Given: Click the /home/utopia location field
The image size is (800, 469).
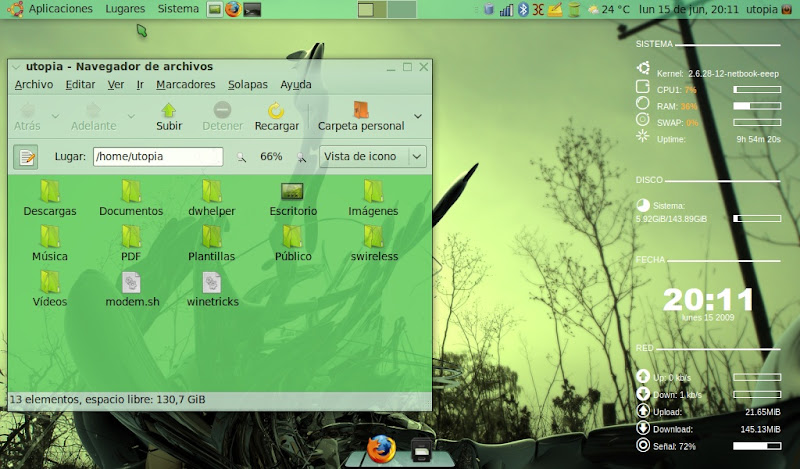Looking at the screenshot, I should tap(157, 157).
